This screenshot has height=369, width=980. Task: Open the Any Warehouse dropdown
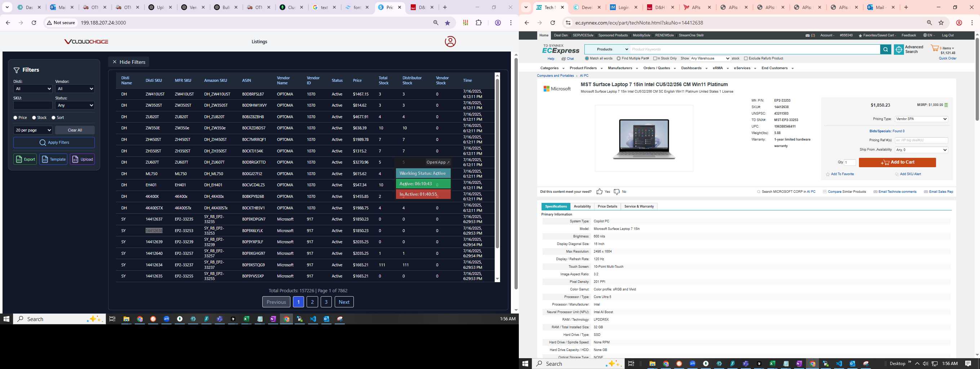710,59
